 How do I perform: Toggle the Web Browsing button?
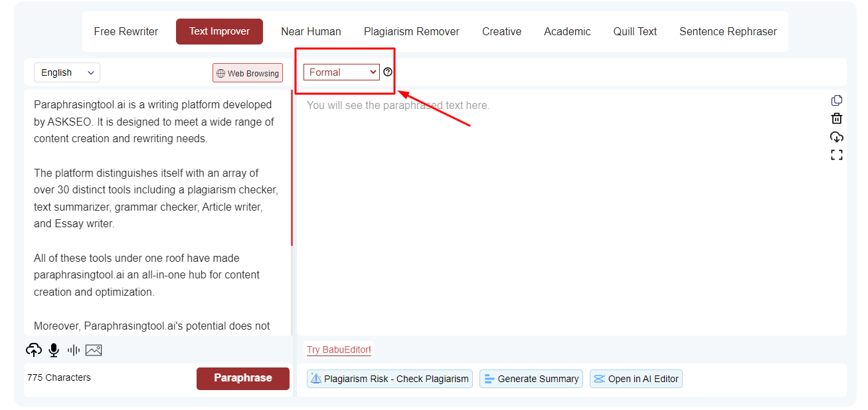248,73
